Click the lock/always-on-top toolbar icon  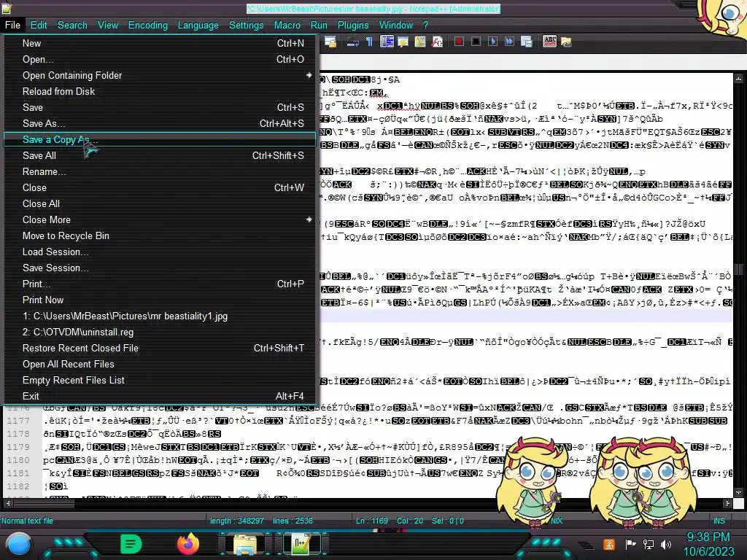tap(330, 42)
